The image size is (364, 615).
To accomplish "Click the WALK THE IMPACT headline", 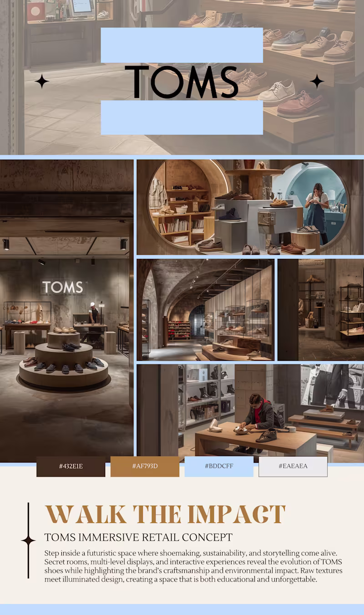I will (x=165, y=514).
